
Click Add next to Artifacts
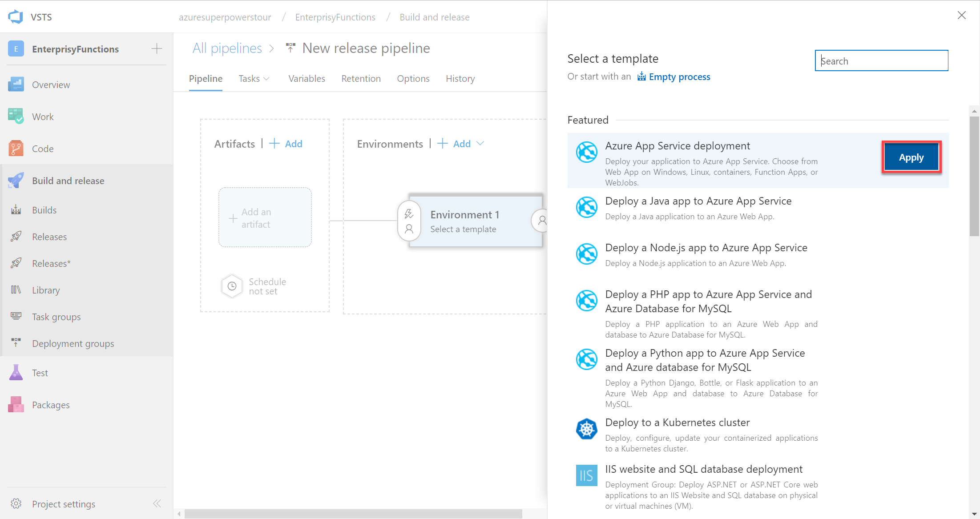coord(286,144)
